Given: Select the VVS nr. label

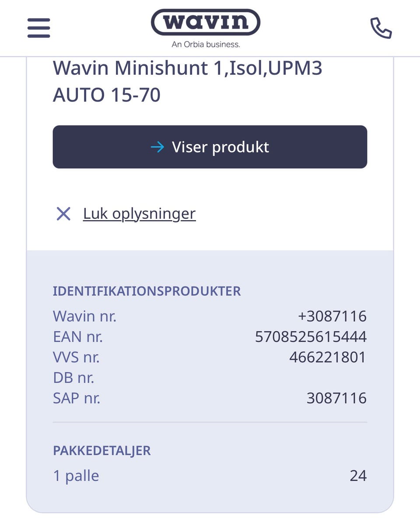Looking at the screenshot, I should (x=76, y=357).
